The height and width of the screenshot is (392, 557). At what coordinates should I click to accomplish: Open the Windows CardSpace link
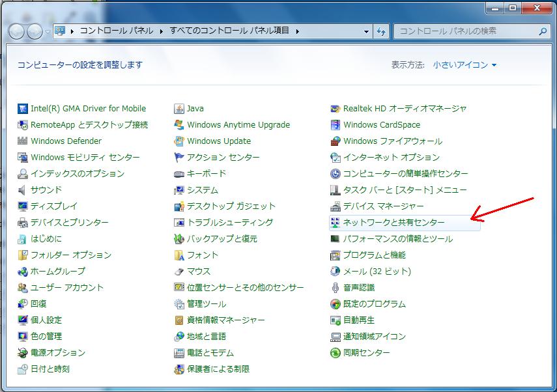382,125
